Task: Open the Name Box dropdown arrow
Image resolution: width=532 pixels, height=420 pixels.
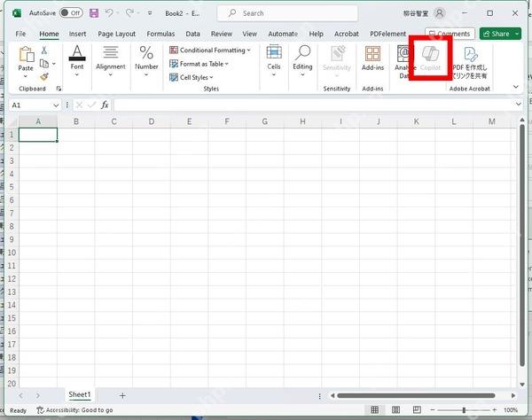Action: 56,105
